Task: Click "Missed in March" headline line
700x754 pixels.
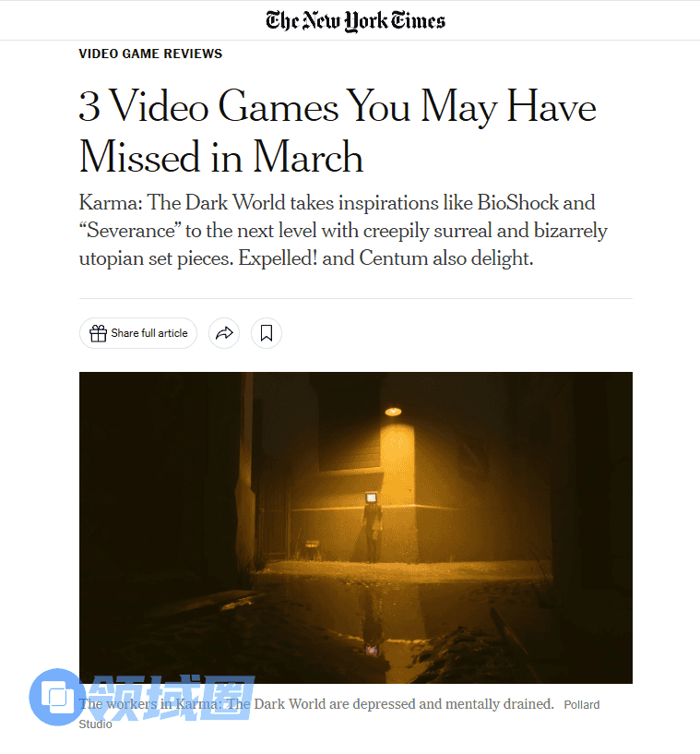Action: coord(221,157)
